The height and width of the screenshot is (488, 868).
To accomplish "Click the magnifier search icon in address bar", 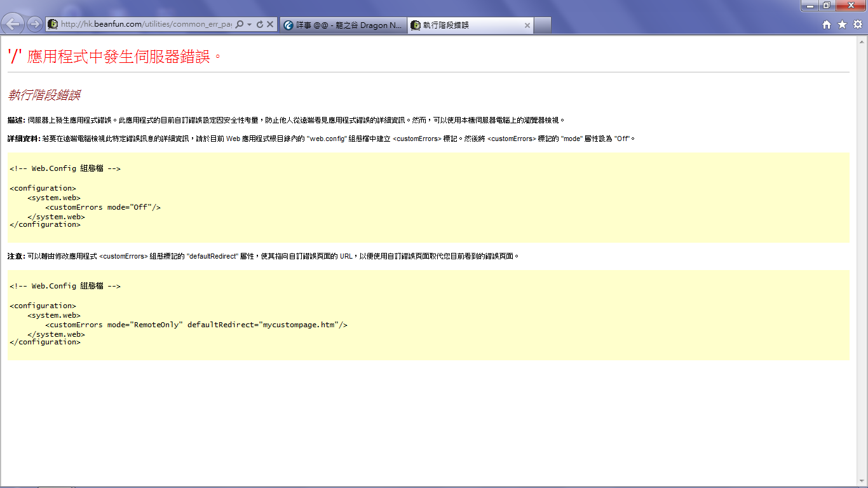I will [x=240, y=24].
